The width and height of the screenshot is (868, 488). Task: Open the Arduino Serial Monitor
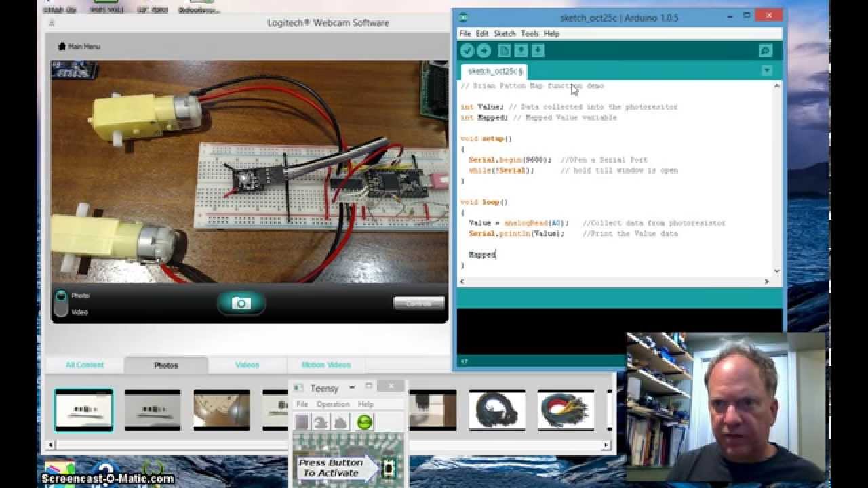pyautogui.click(x=766, y=51)
